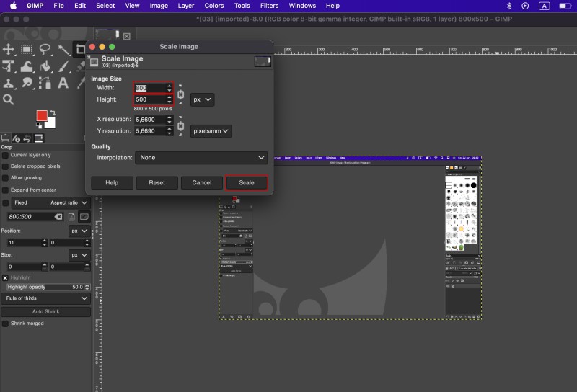This screenshot has height=392, width=577.
Task: Click the X resolution field
Action: [x=154, y=120]
